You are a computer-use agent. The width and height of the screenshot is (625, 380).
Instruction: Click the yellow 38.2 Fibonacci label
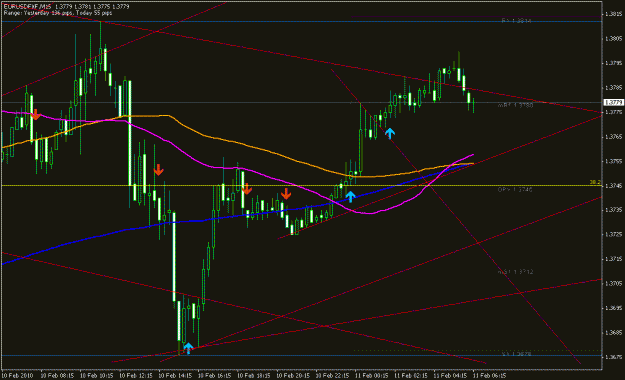click(596, 182)
